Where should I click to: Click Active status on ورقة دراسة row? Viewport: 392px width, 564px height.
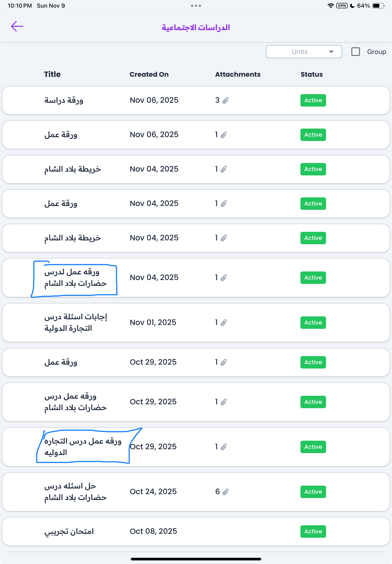(x=313, y=100)
